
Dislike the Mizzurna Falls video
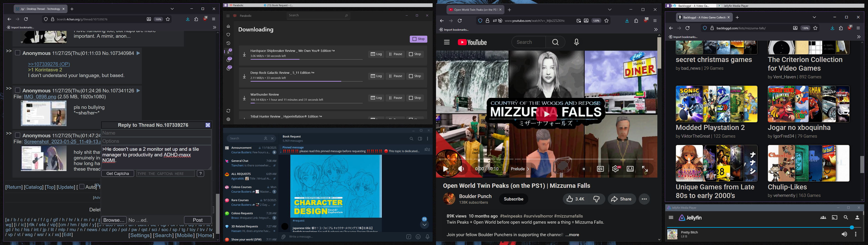point(597,199)
